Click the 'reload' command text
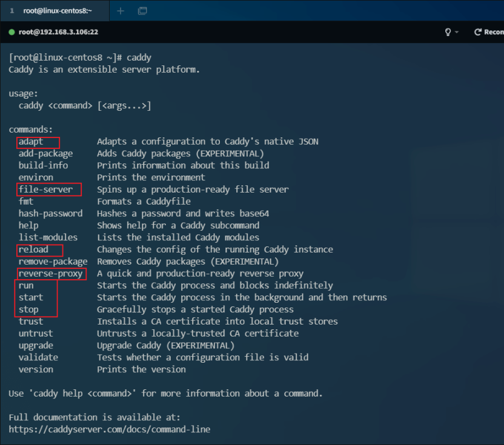This screenshot has height=445, width=504. tap(33, 249)
